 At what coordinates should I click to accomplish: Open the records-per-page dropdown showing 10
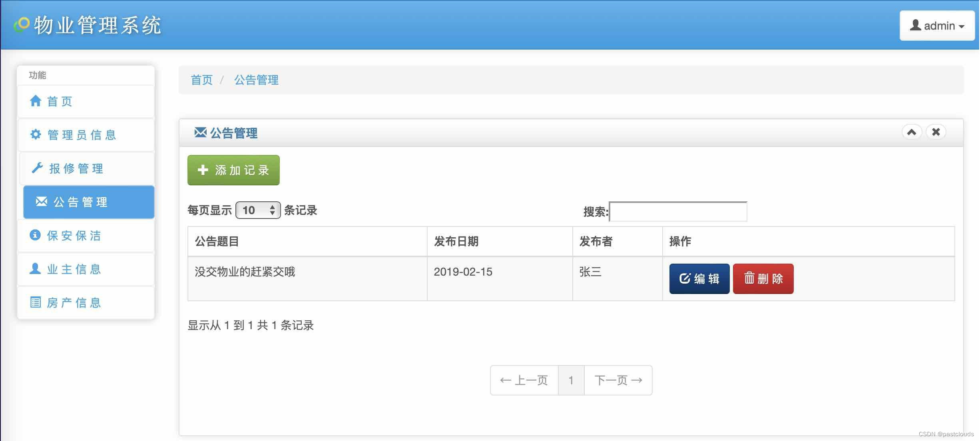[258, 210]
